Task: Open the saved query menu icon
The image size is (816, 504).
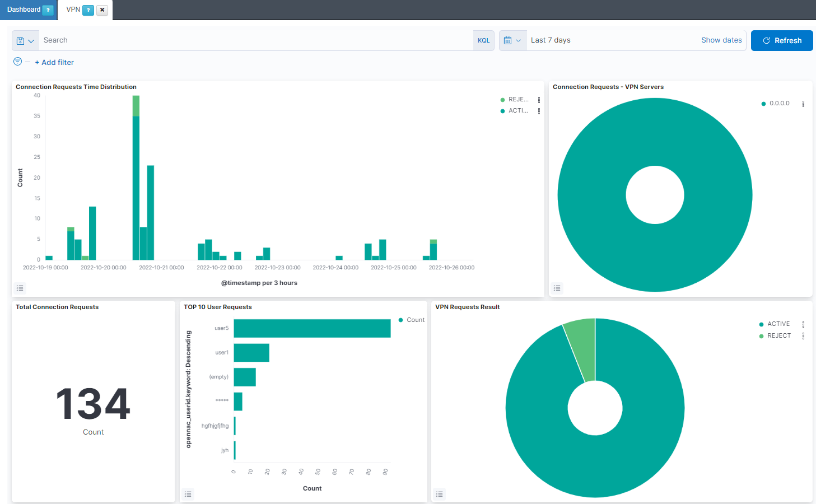Action: (x=25, y=40)
